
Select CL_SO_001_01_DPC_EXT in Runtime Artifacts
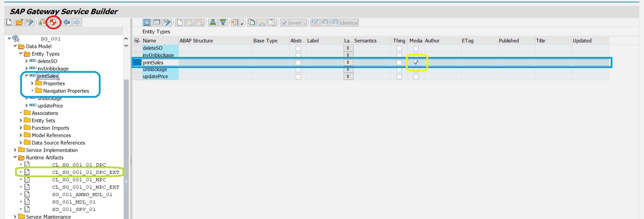(85, 172)
